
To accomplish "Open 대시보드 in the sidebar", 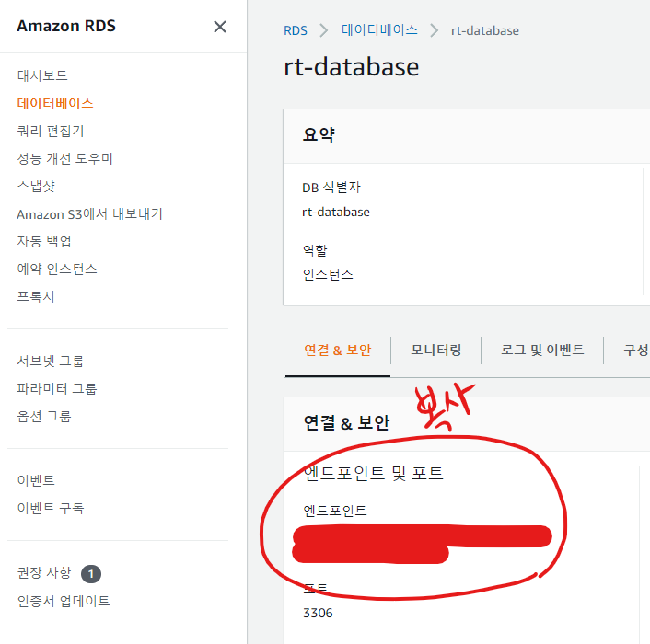I will (x=42, y=75).
